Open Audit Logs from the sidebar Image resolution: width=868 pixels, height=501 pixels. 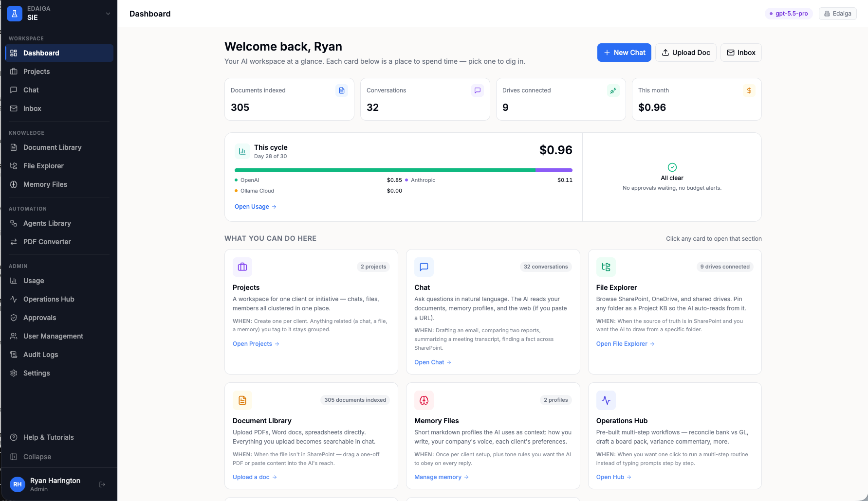[40, 355]
